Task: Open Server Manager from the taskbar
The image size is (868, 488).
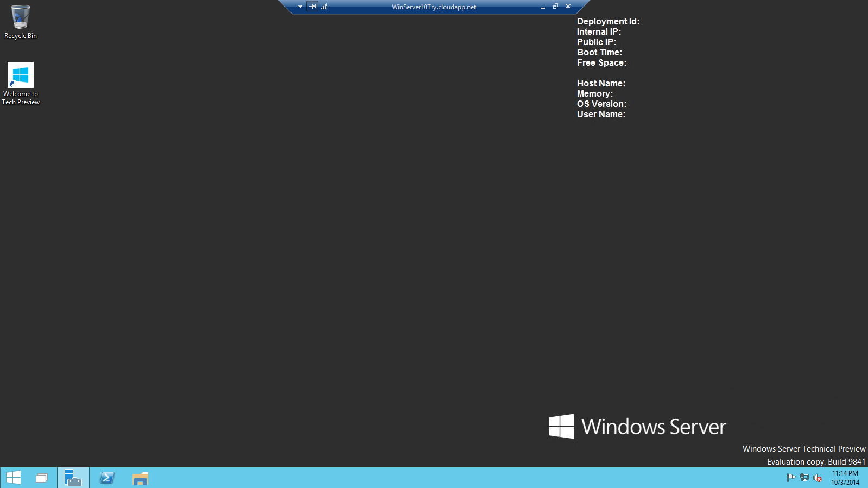Action: pyautogui.click(x=73, y=478)
